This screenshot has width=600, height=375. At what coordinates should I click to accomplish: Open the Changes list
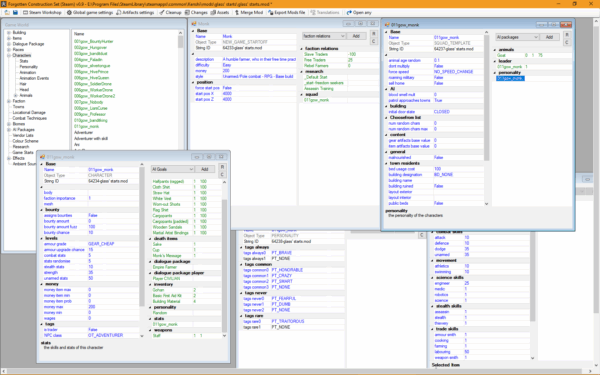point(196,13)
